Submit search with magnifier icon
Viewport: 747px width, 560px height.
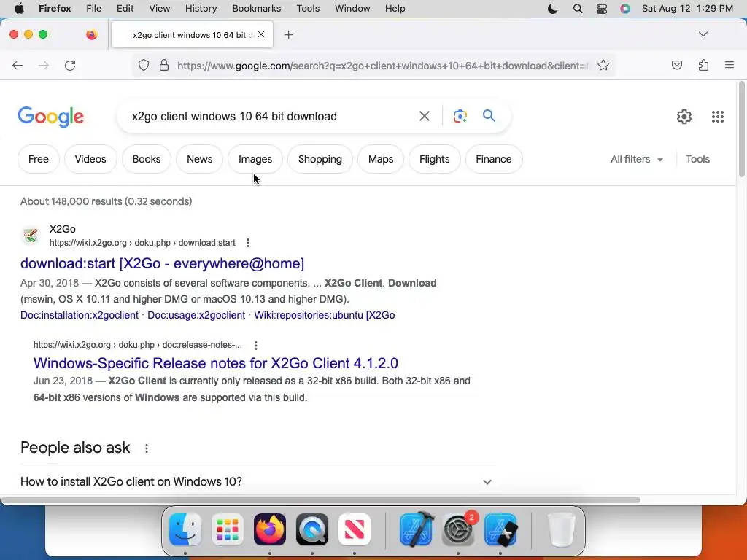(x=489, y=116)
